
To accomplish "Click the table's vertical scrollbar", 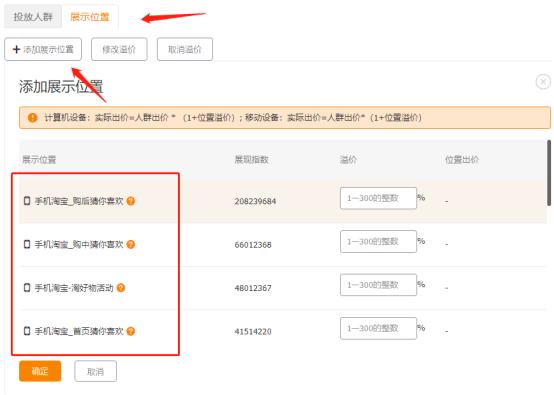I will [549, 173].
